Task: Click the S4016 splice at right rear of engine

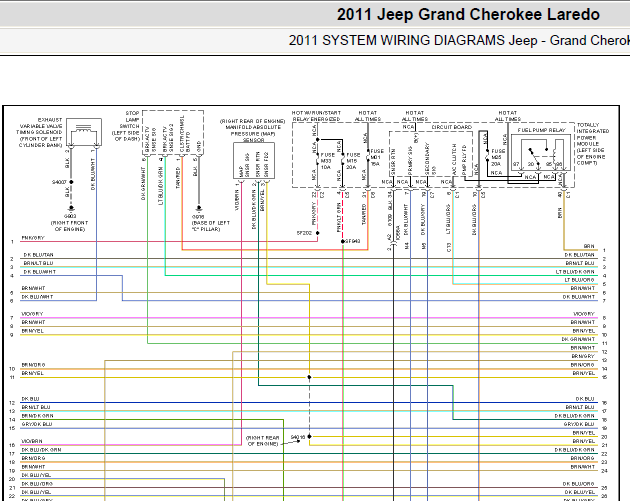Action: click(310, 437)
